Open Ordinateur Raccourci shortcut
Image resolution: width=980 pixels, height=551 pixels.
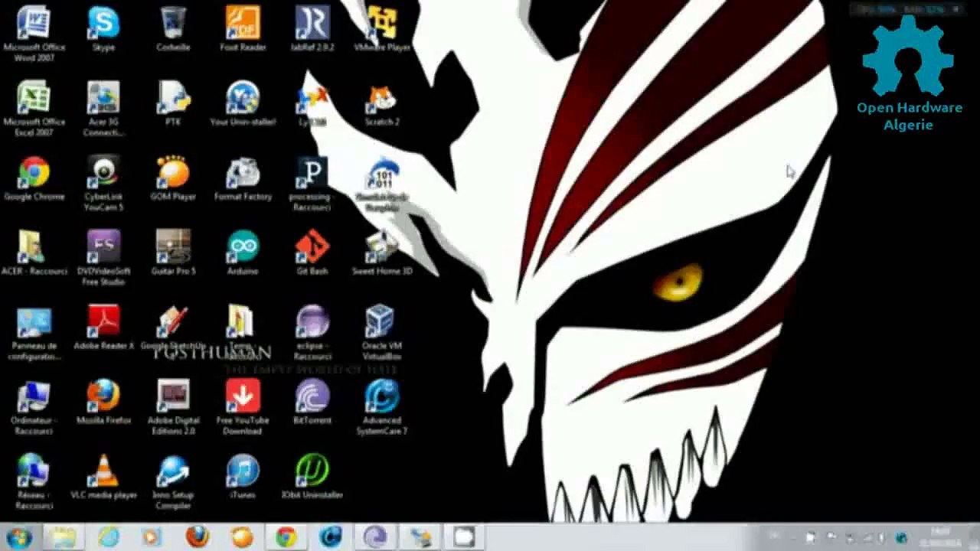34,406
